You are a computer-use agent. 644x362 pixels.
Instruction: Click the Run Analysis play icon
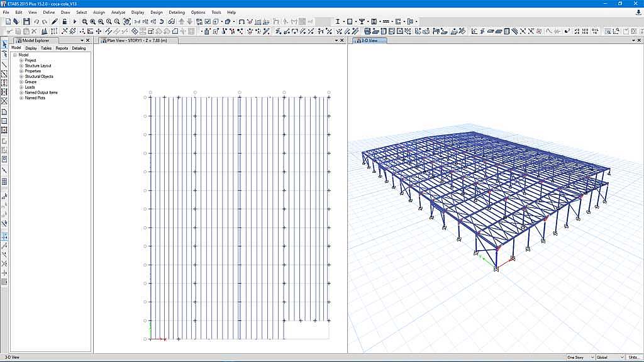pyautogui.click(x=75, y=21)
